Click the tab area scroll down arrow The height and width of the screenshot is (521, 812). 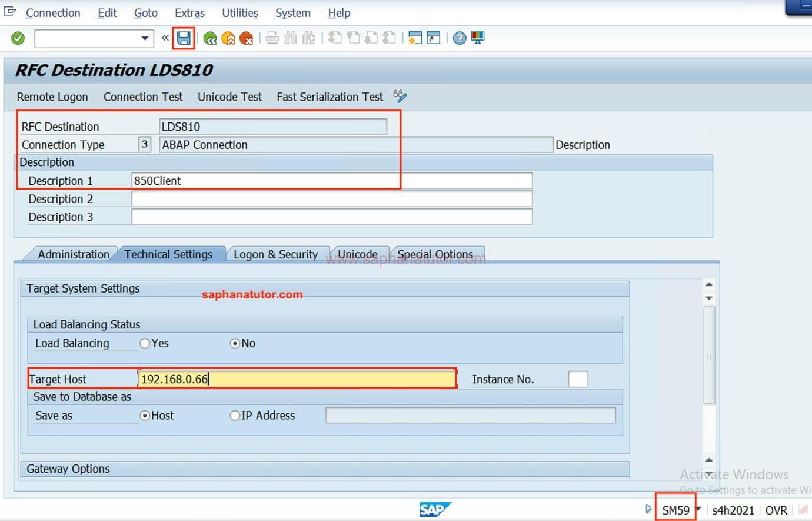click(x=709, y=298)
